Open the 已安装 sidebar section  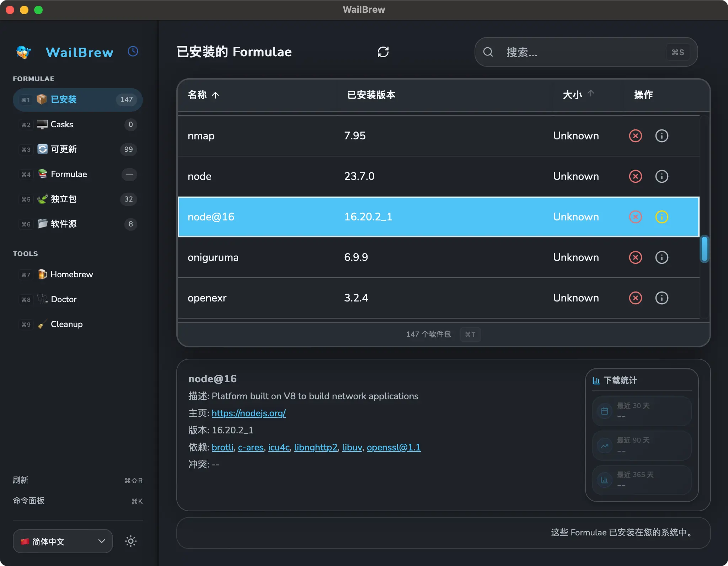point(78,100)
